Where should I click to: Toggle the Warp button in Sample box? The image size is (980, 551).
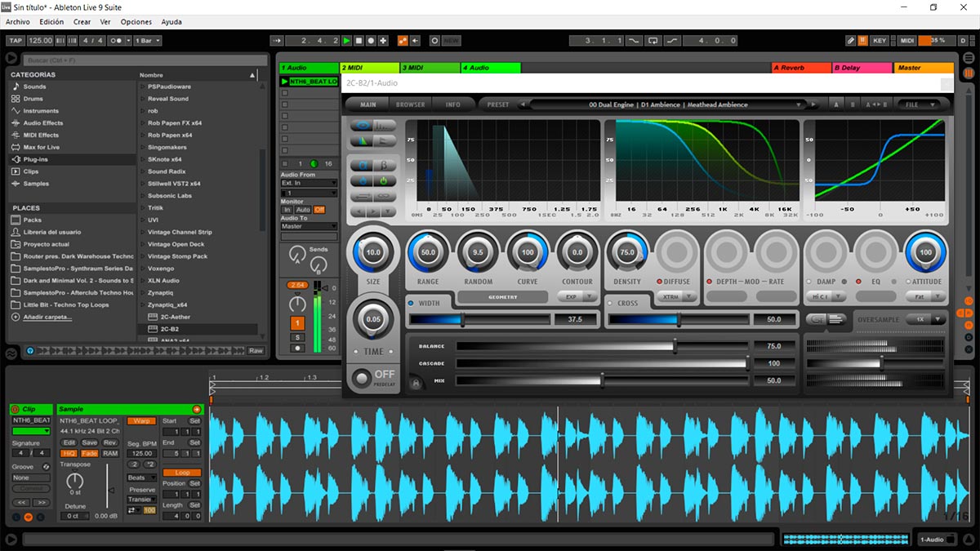pos(140,421)
